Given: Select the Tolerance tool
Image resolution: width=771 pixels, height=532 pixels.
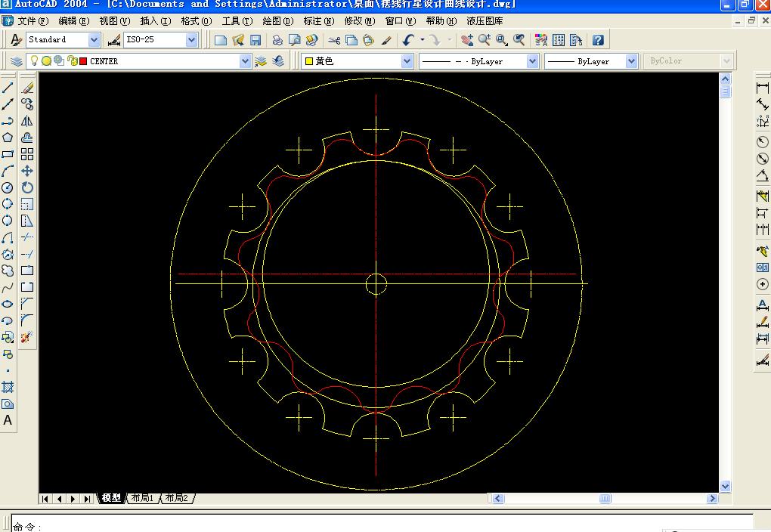Looking at the screenshot, I should (x=762, y=268).
